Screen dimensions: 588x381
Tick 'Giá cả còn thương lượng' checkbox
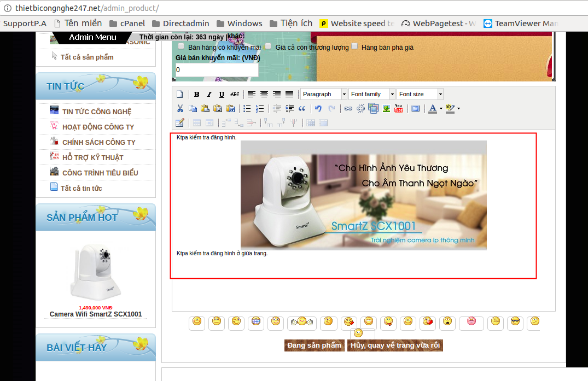point(268,46)
